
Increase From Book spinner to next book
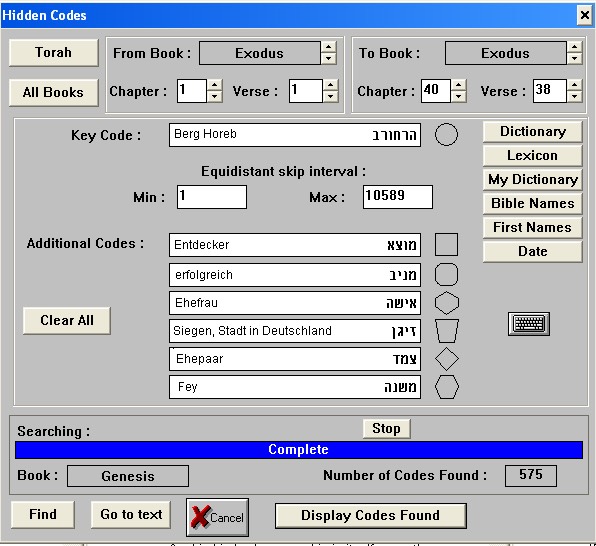pos(328,48)
